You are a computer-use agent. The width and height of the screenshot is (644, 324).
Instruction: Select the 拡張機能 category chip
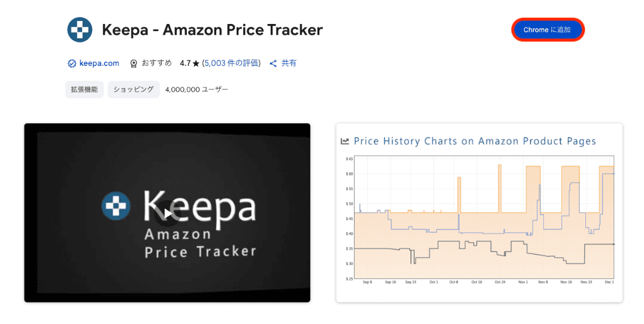click(84, 90)
